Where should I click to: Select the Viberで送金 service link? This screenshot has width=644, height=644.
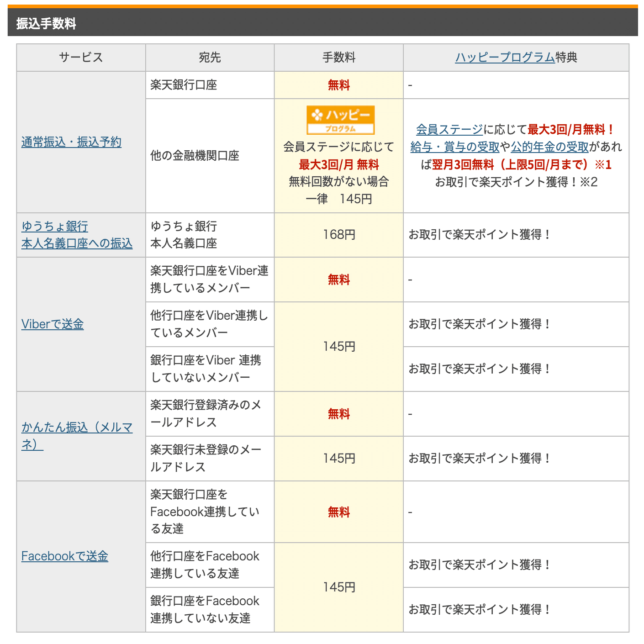pyautogui.click(x=52, y=324)
